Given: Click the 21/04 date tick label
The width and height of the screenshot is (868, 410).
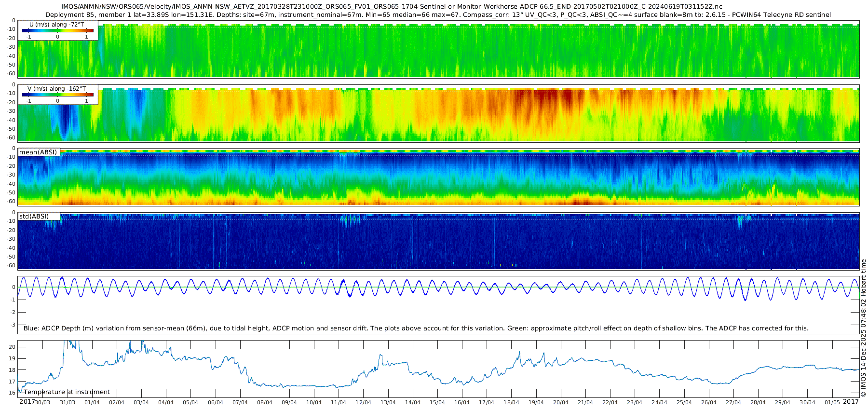Looking at the screenshot, I should [585, 403].
